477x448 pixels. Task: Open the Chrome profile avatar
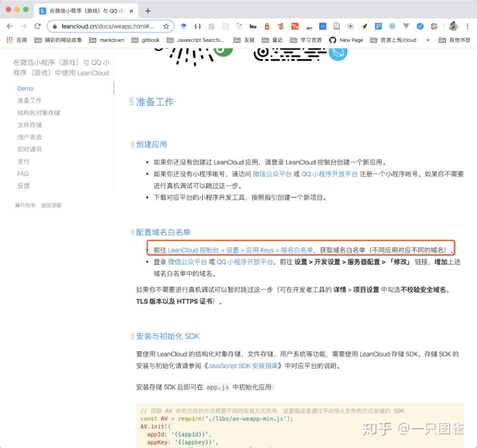pyautogui.click(x=453, y=26)
